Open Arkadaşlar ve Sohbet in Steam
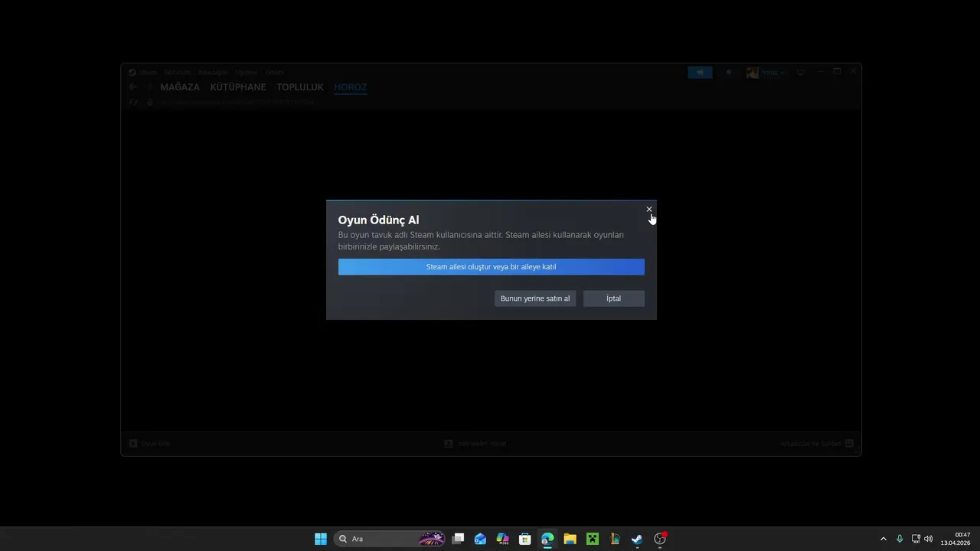The width and height of the screenshot is (980, 551). coord(816,443)
